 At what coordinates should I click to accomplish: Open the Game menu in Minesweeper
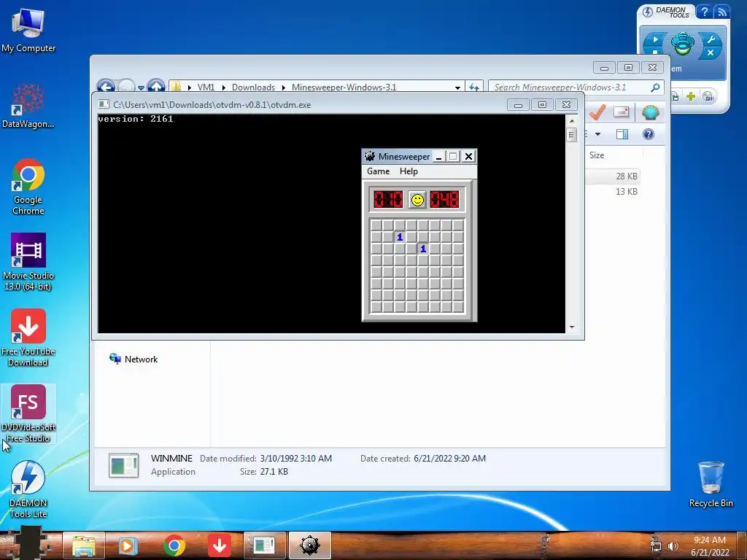click(x=379, y=171)
